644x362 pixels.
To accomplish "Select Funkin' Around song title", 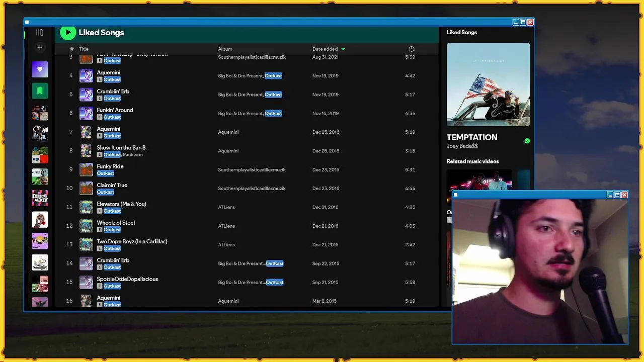I will point(115,110).
